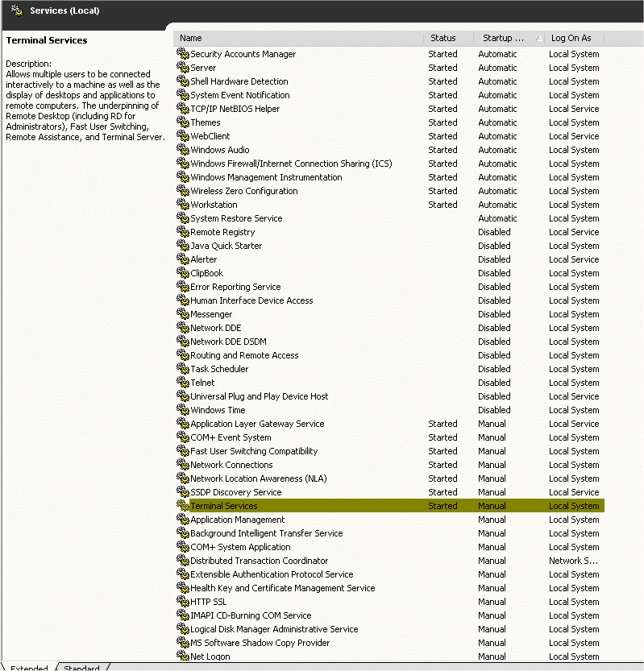The width and height of the screenshot is (644, 671).
Task: Select the Java Quick Starter icon
Action: click(x=183, y=245)
